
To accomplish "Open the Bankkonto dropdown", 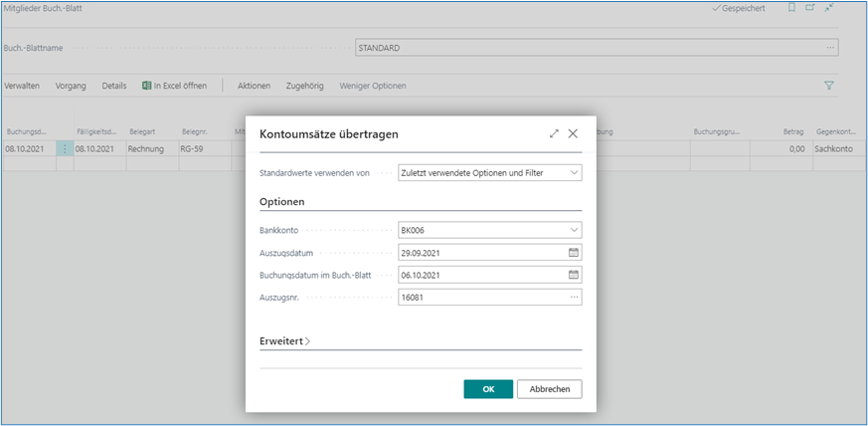I will [573, 231].
